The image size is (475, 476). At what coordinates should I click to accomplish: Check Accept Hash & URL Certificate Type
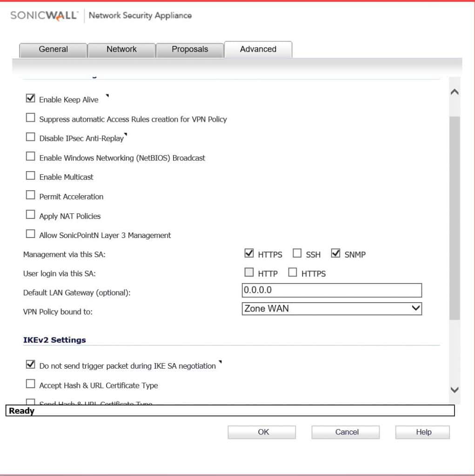30,384
